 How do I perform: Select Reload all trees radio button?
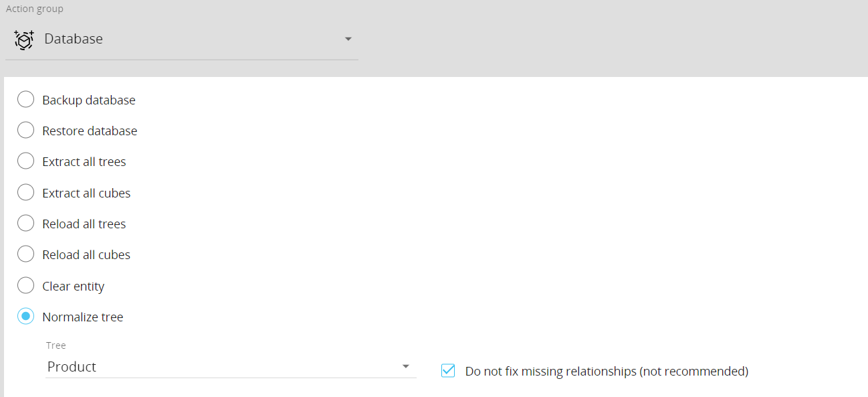[x=25, y=224]
